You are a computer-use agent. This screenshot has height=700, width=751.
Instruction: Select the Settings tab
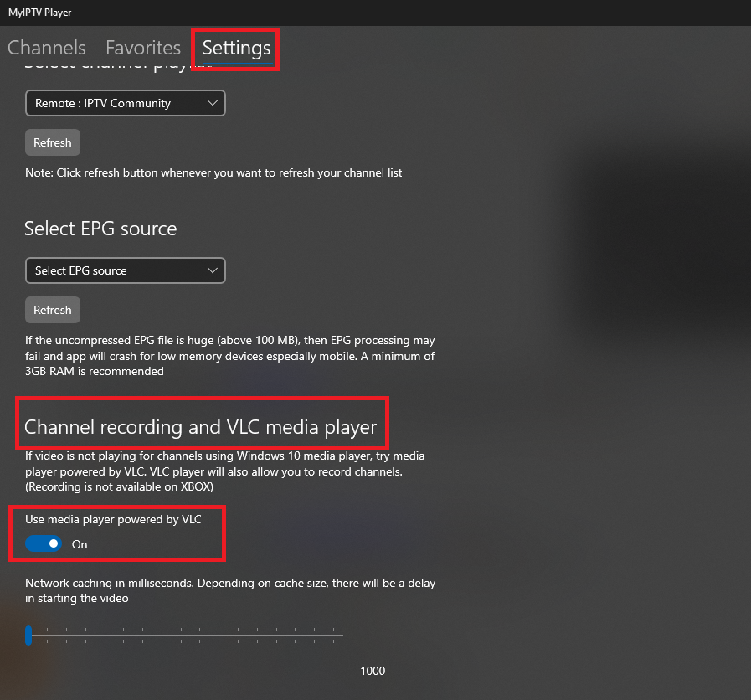pos(237,49)
